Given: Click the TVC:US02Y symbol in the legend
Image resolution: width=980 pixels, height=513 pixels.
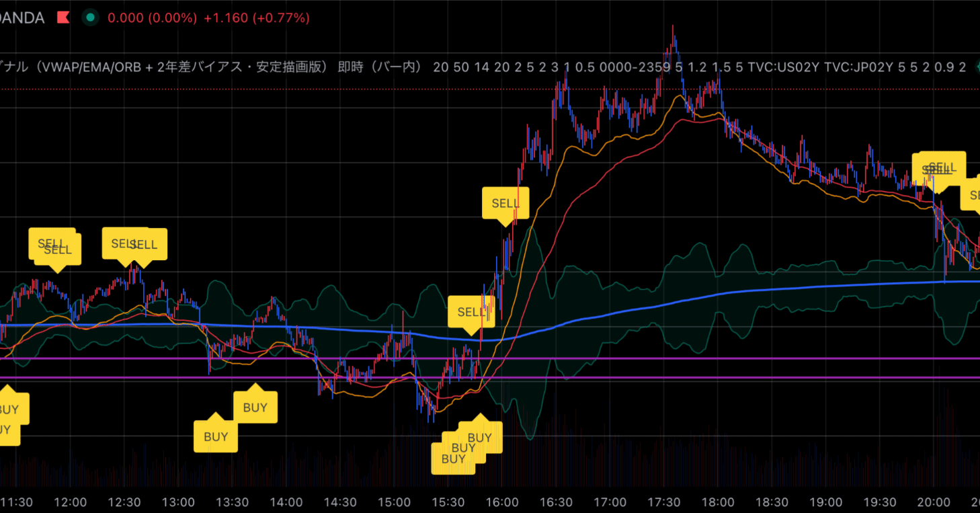Looking at the screenshot, I should coord(783,67).
